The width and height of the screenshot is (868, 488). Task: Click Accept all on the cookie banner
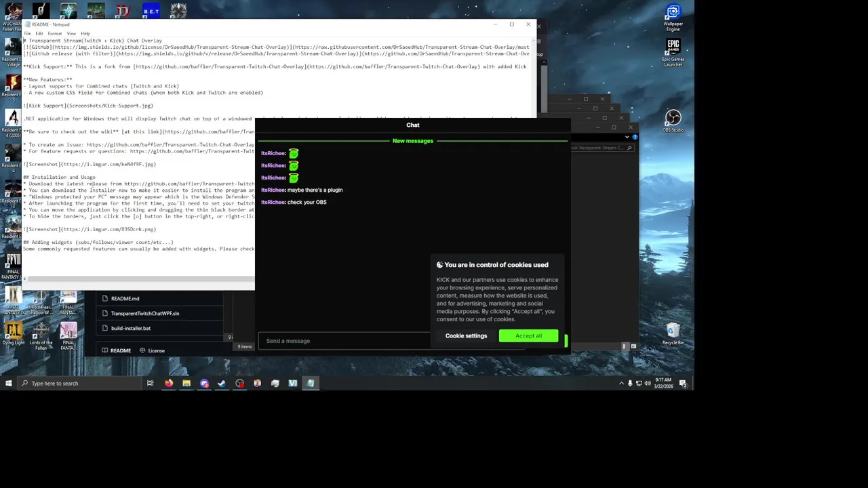[528, 335]
